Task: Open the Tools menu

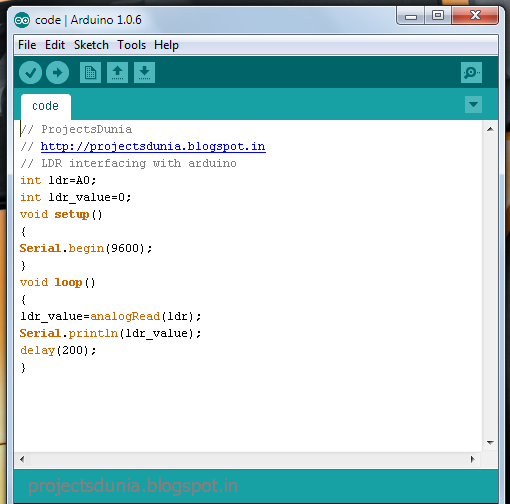Action: (131, 45)
